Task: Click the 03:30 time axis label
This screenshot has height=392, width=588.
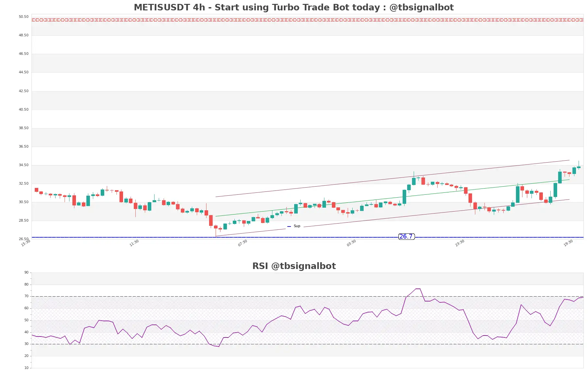Action: pyautogui.click(x=351, y=243)
